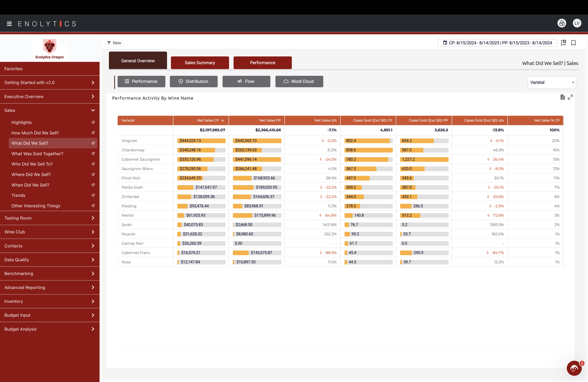Open the CP/PP date range picker
588x382 pixels.
click(x=497, y=43)
